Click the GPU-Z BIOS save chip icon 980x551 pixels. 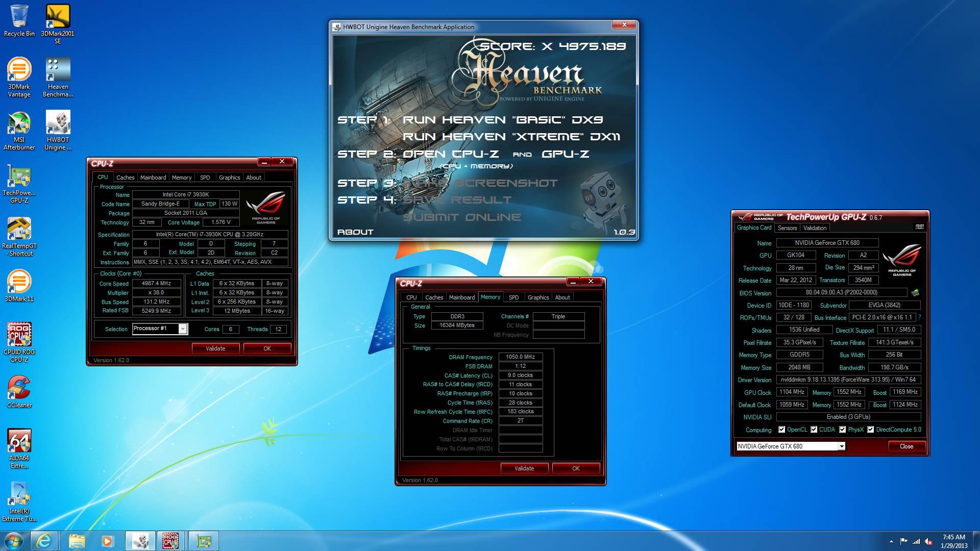(x=915, y=293)
